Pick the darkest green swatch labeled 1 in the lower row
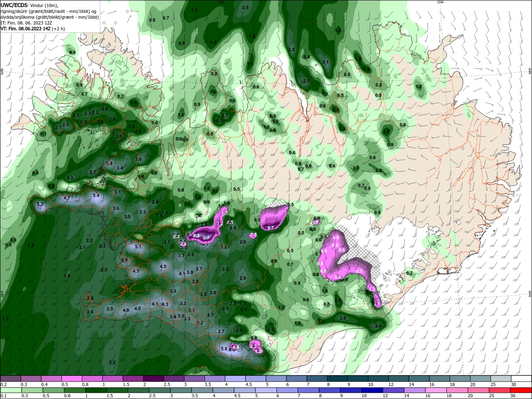The image size is (532, 399). tap(96, 390)
